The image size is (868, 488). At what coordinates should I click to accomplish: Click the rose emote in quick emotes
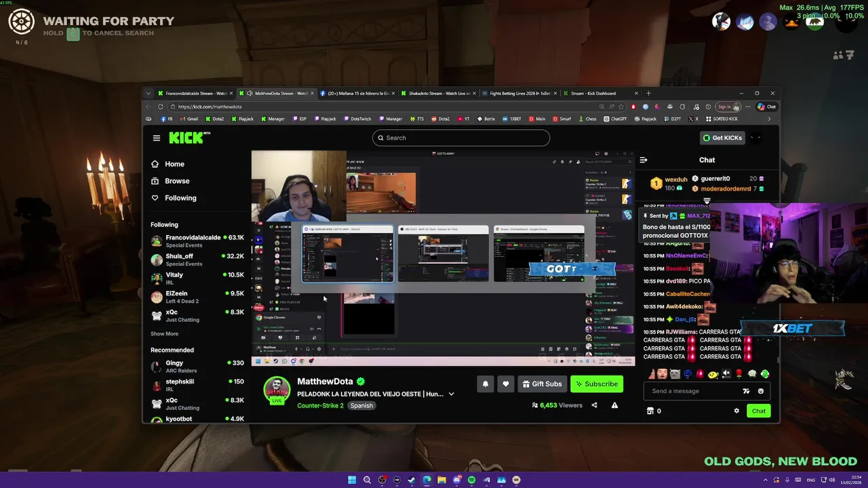739,373
